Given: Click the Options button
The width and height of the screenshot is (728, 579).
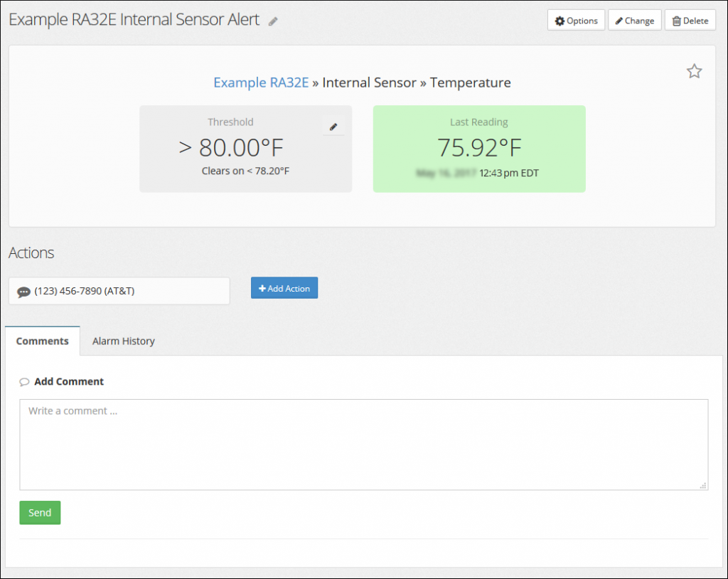Looking at the screenshot, I should [576, 20].
